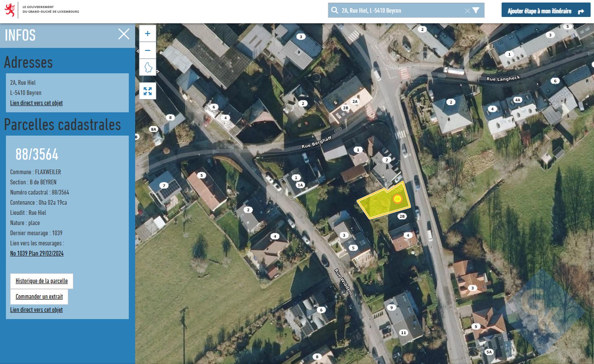Open the search filter funnel
Viewport: 594px width, 364px height.
click(476, 10)
